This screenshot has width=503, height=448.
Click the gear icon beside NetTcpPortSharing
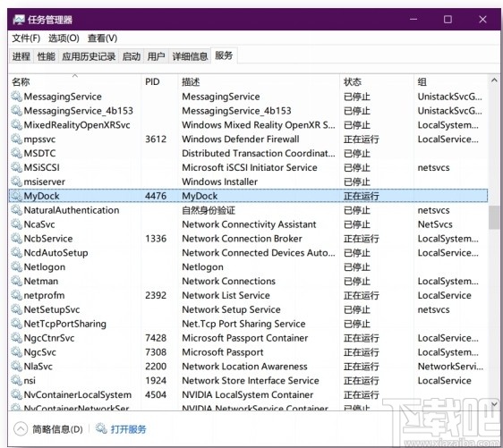[16, 324]
